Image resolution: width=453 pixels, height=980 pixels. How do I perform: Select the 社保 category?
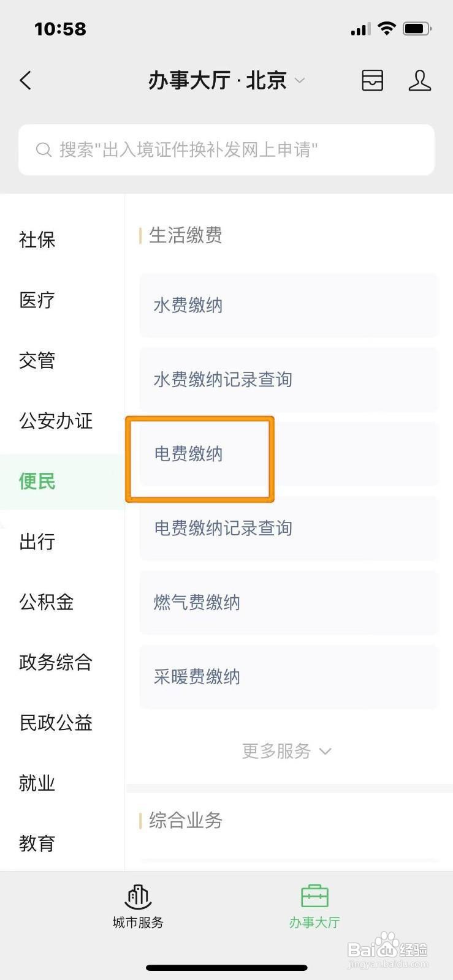click(x=37, y=239)
